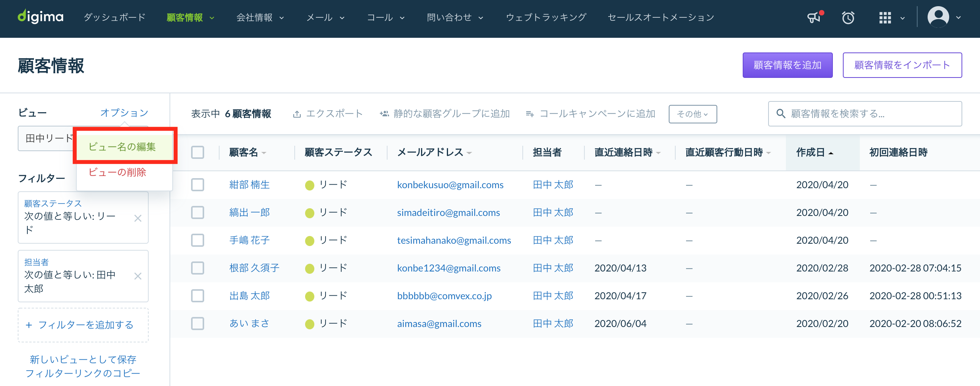Click 静的な顧客グループに追加
This screenshot has width=980, height=386.
445,114
